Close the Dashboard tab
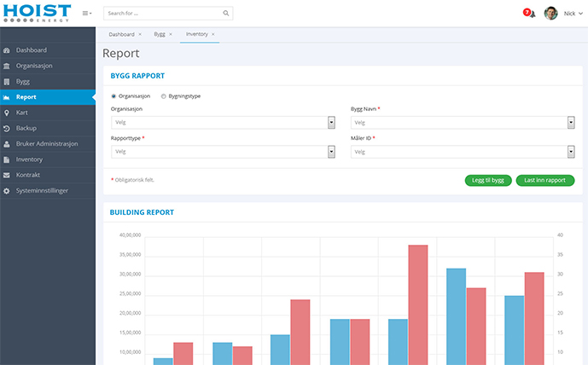Viewport: 588px width, 365px height. 140,34
